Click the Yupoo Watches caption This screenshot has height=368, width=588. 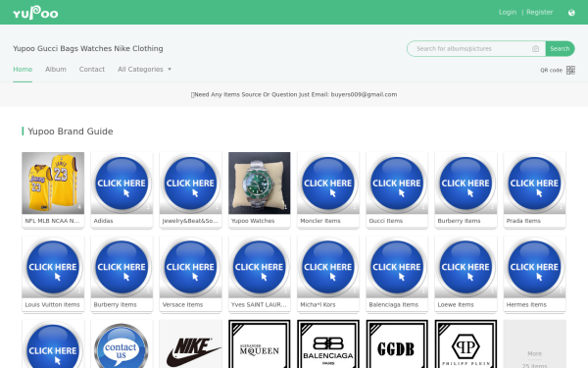coord(253,221)
